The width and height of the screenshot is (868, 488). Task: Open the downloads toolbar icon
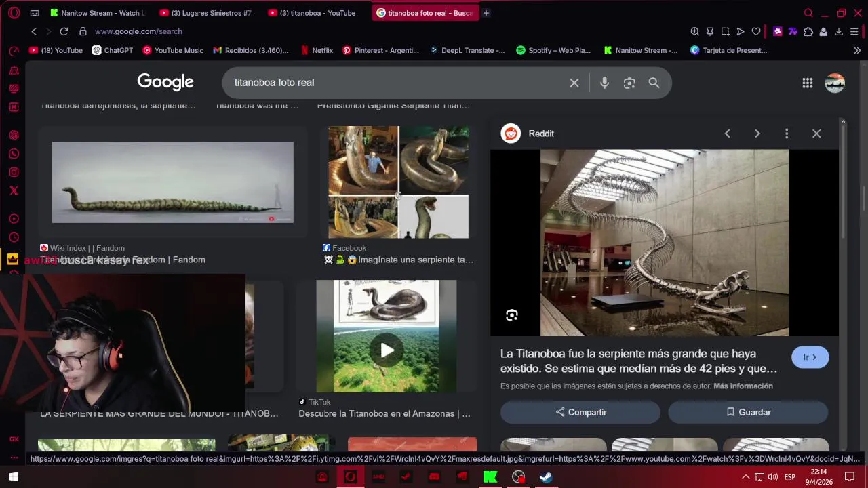point(839,31)
